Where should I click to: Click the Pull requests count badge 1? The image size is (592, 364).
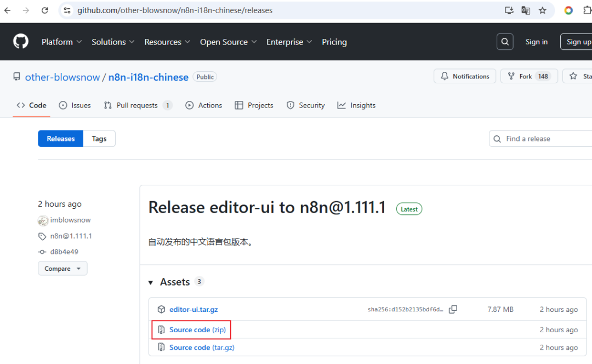pos(168,105)
